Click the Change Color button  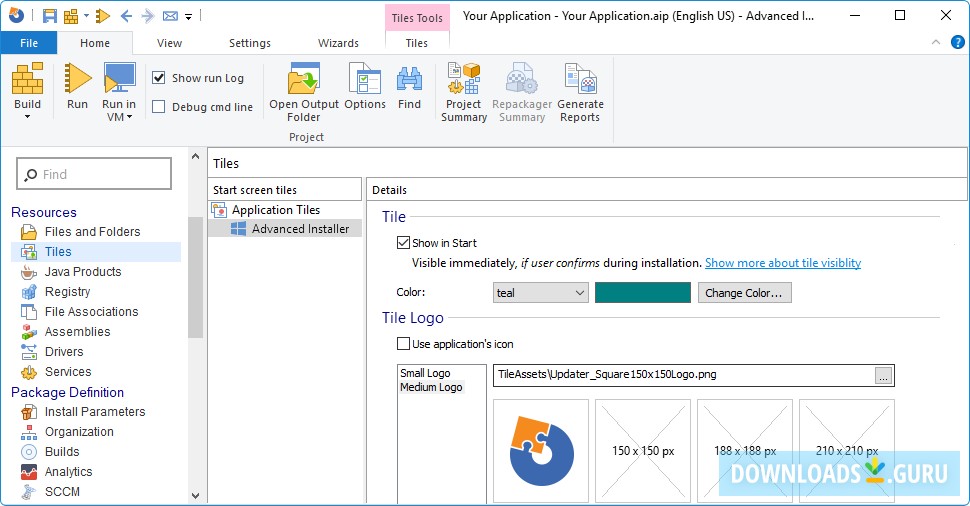tap(744, 293)
